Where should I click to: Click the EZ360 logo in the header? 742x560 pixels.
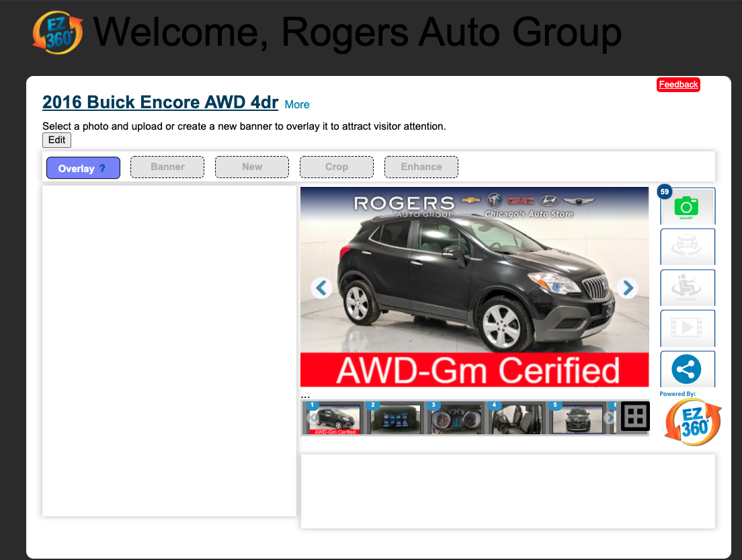point(57,32)
